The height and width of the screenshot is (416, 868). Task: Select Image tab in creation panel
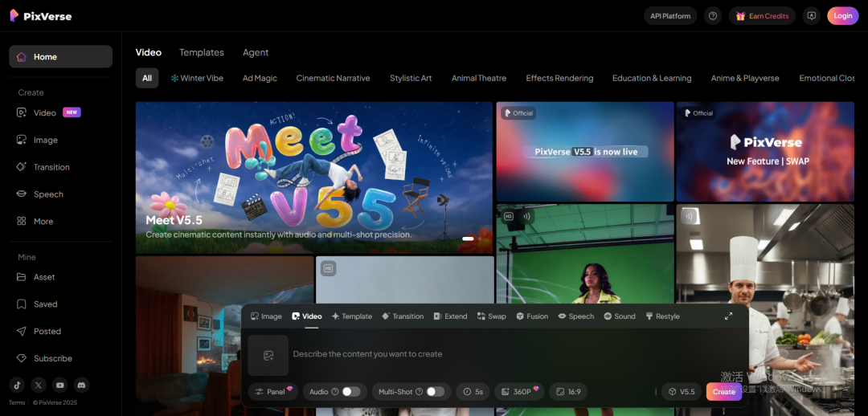coord(266,316)
